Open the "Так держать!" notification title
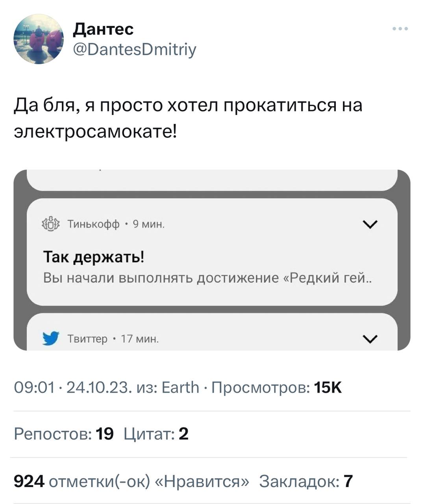Image resolution: width=424 pixels, height=504 pixels. pos(94,257)
